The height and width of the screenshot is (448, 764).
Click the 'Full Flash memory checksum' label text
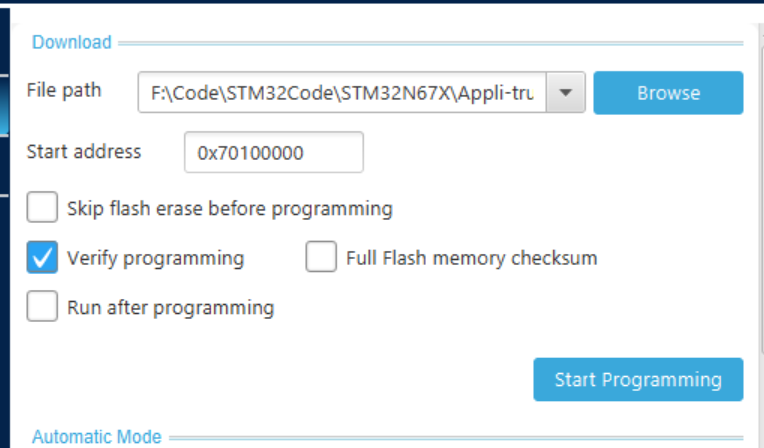(471, 258)
